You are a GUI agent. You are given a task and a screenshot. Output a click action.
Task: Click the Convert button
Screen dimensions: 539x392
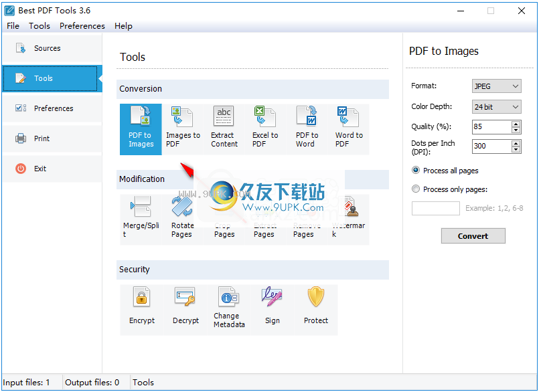[x=473, y=236]
